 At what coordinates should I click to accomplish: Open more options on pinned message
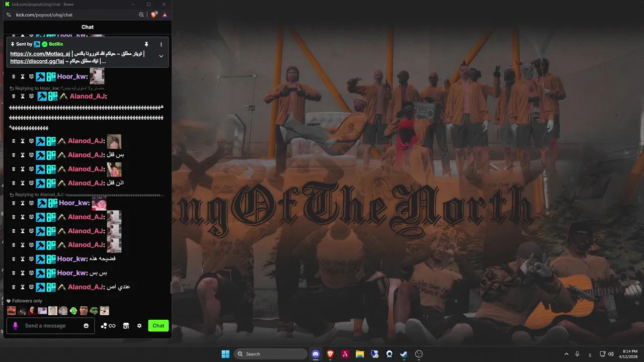pyautogui.click(x=161, y=44)
